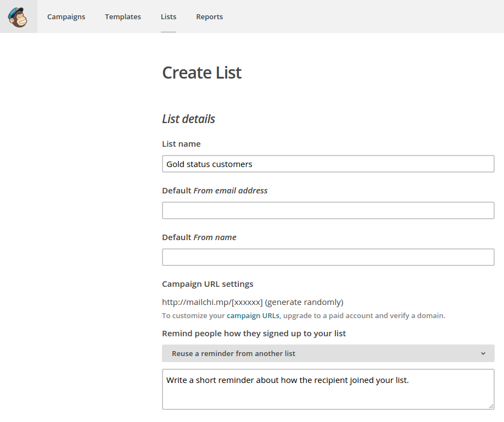The width and height of the screenshot is (504, 422).
Task: Click the Campaign URL settings heading
Action: click(208, 284)
